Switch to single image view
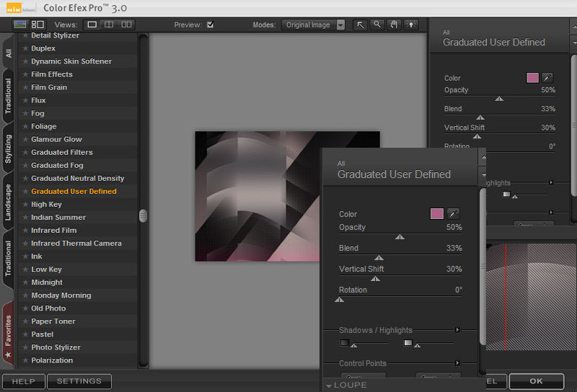The image size is (577, 392). [x=92, y=24]
